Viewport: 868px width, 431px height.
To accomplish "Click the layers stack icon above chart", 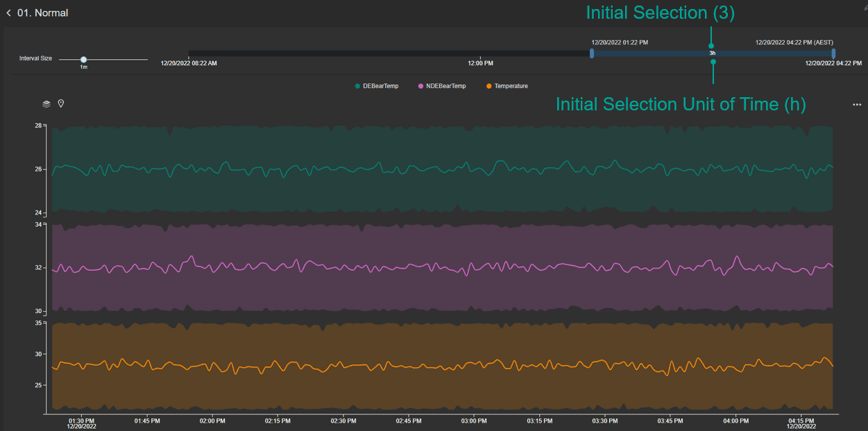I will coord(46,104).
